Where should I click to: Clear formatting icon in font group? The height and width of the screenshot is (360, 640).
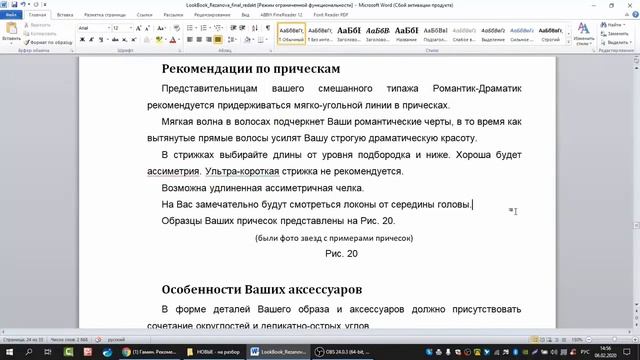(176, 28)
